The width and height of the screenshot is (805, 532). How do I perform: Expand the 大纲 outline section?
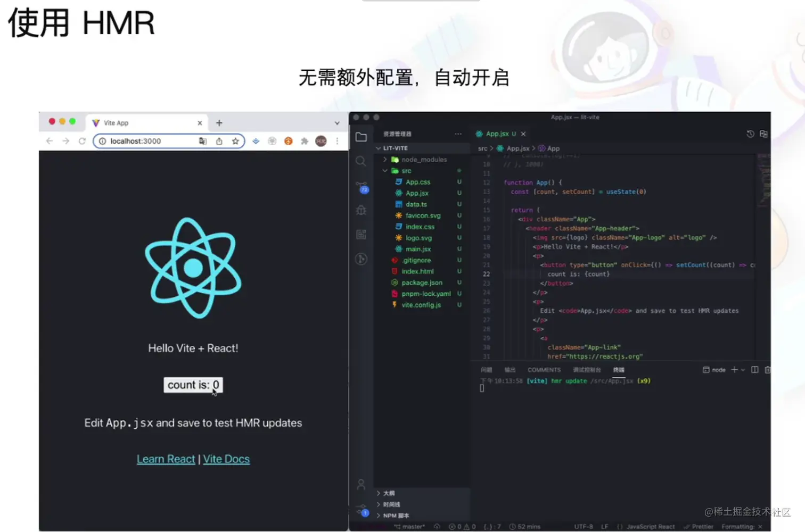coord(423,493)
